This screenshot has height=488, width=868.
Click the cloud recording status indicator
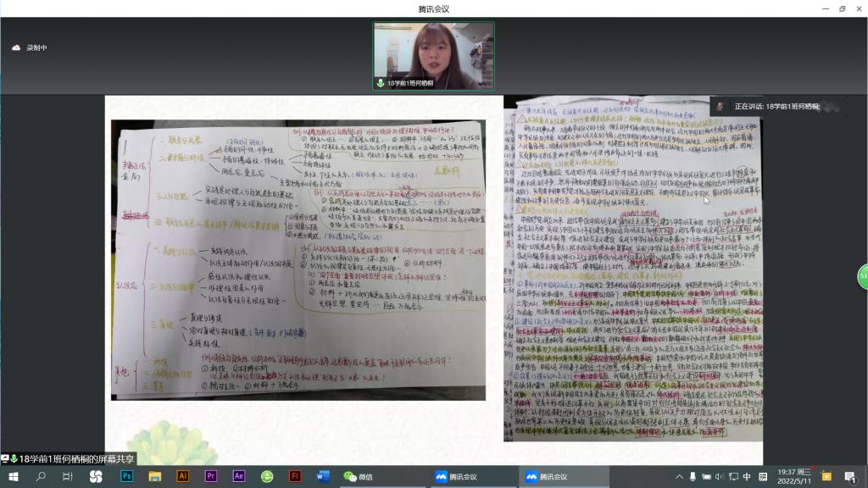[31, 48]
